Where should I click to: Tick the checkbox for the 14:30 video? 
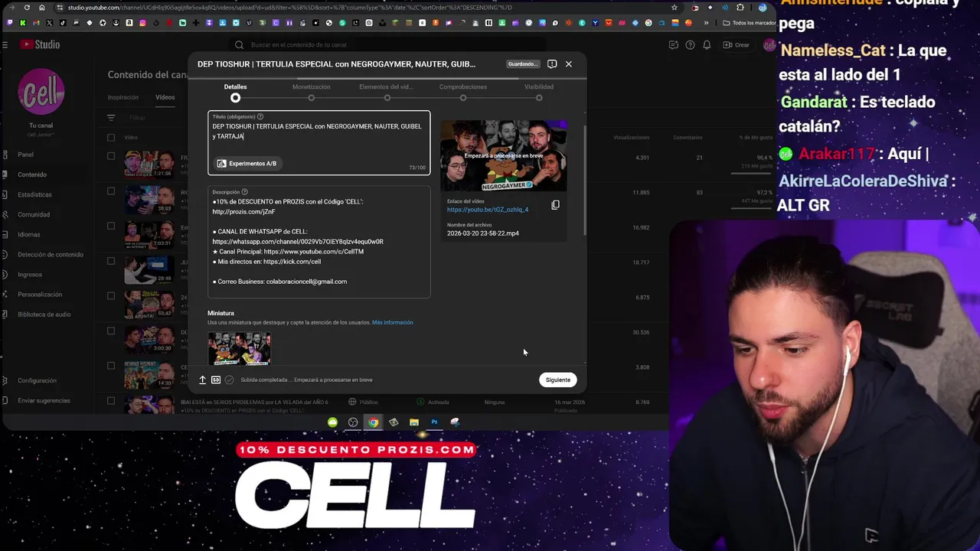[111, 367]
